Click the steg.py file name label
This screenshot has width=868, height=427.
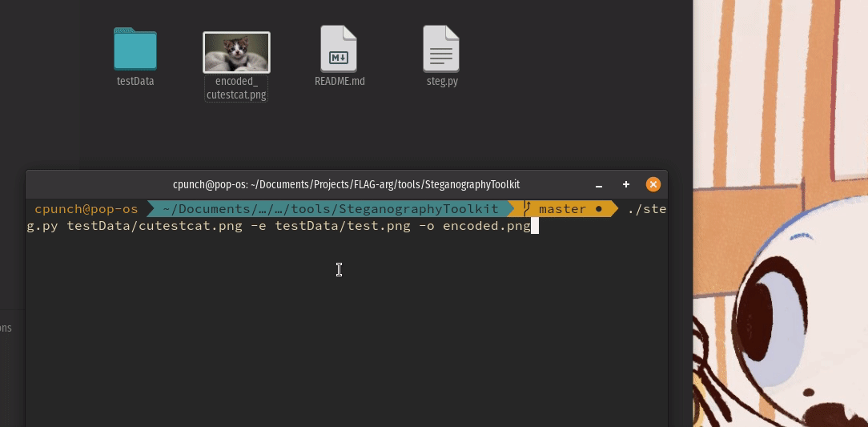click(x=442, y=82)
